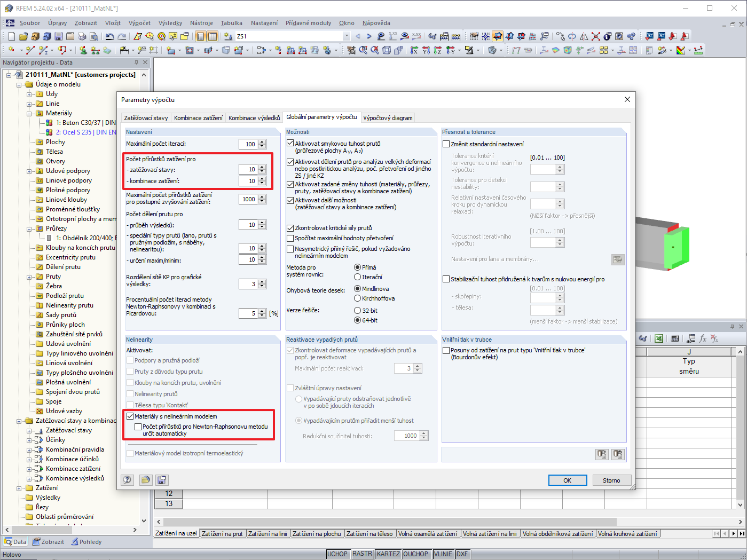This screenshot has height=560, width=747.
Task: Click the isometric wireframe cube icon
Action: coord(386,50)
